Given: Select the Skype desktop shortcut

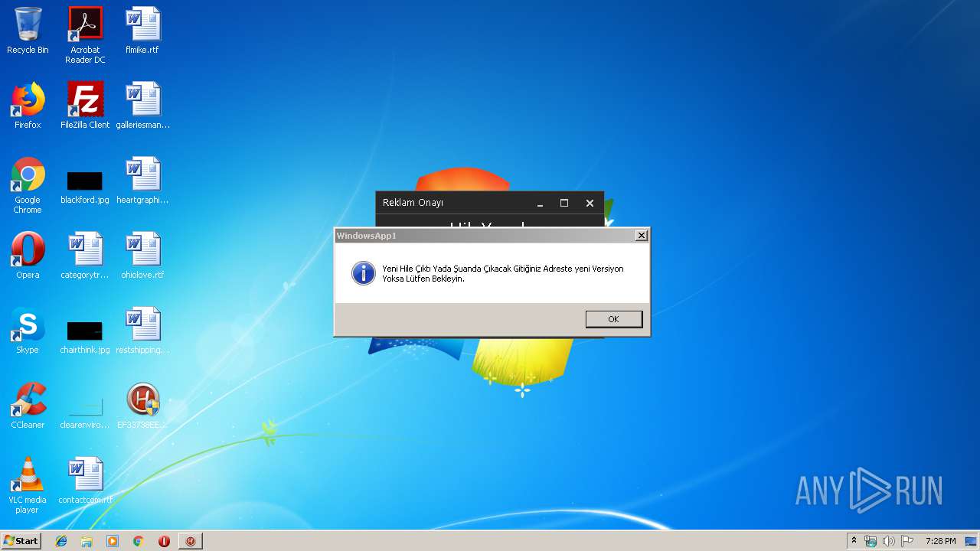Looking at the screenshot, I should pos(28,331).
